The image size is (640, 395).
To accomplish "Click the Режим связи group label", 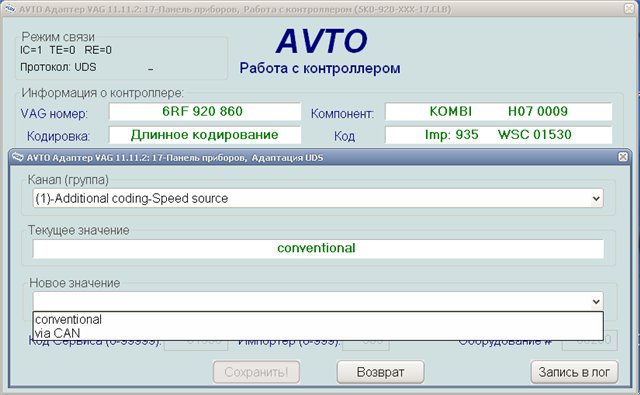I will 58,37.
